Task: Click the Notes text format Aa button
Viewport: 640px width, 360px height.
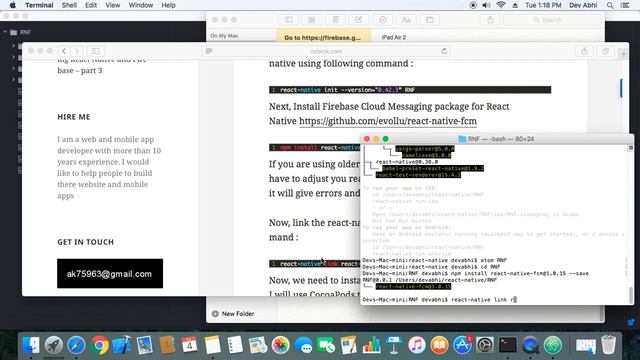Action: (406, 20)
